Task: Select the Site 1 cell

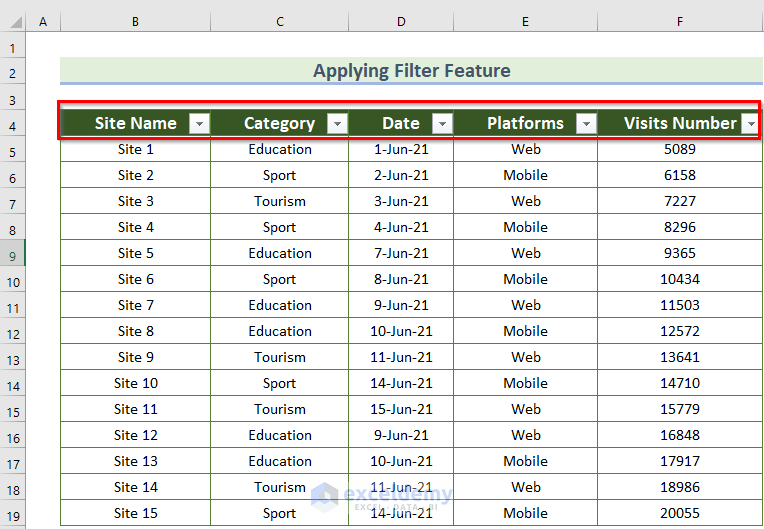Action: (135, 150)
